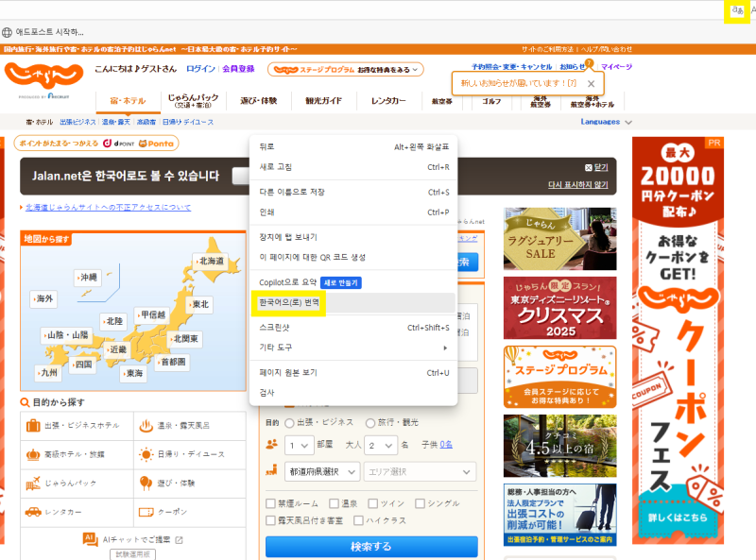The height and width of the screenshot is (560, 756).
Task: Select Copilot으로 요약 menu item
Action: click(x=353, y=283)
